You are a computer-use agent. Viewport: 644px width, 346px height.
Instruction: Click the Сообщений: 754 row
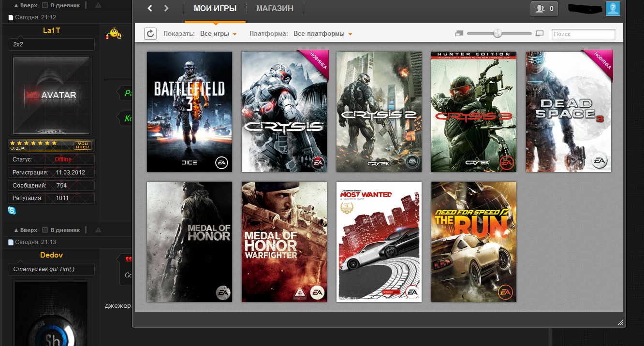[51, 186]
